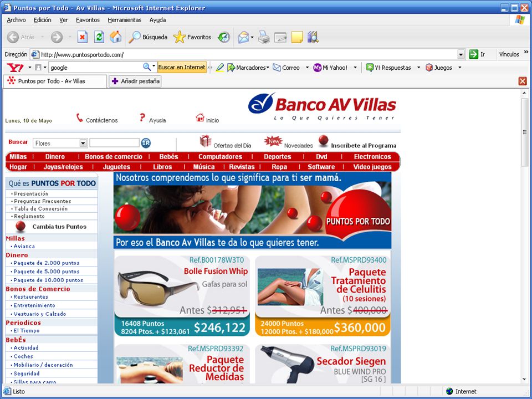Open El Tiempo periodicals link
The image size is (532, 399).
[27, 330]
